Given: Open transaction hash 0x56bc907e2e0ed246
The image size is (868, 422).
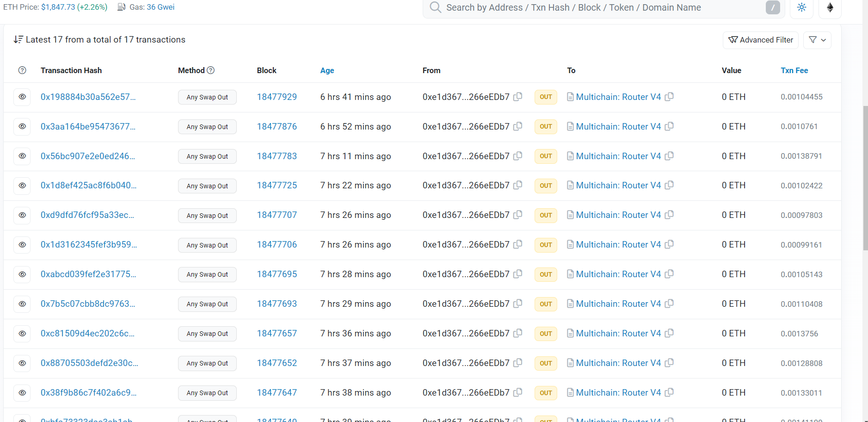Looking at the screenshot, I should pyautogui.click(x=88, y=156).
